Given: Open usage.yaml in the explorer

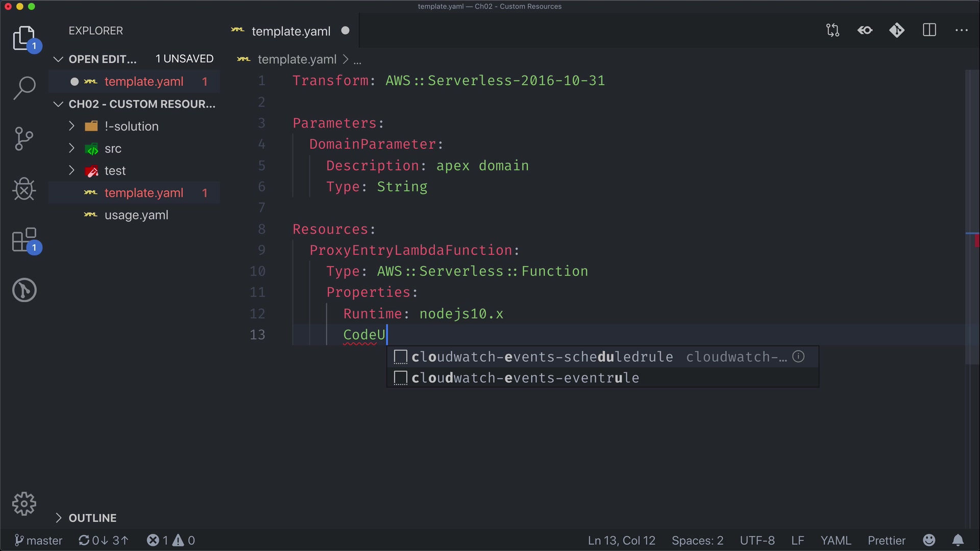Looking at the screenshot, I should 136,215.
